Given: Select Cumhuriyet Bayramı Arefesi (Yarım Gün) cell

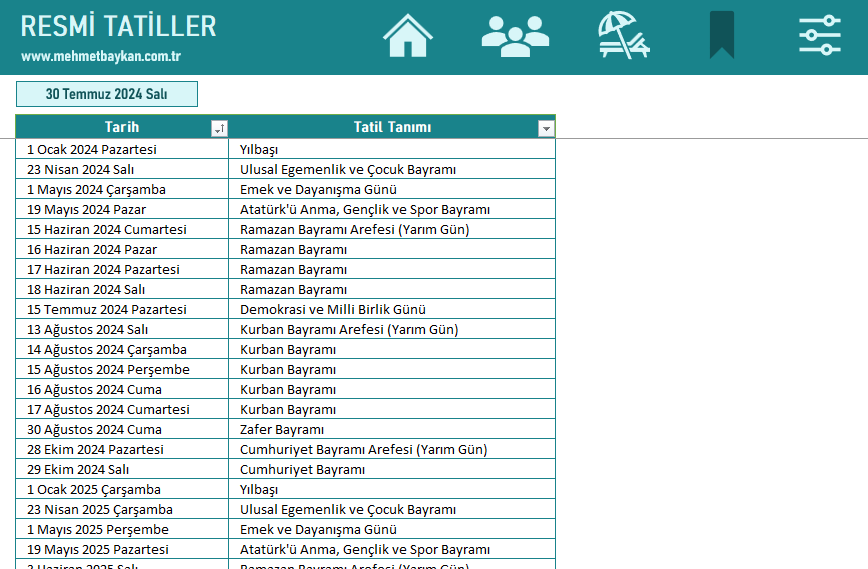Looking at the screenshot, I should 392,448.
